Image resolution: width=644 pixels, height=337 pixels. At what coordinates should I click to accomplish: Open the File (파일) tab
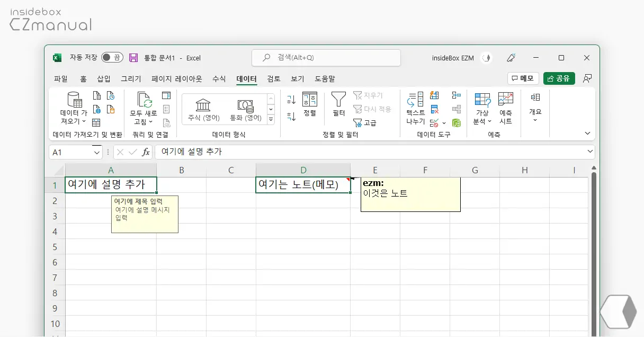tap(61, 78)
